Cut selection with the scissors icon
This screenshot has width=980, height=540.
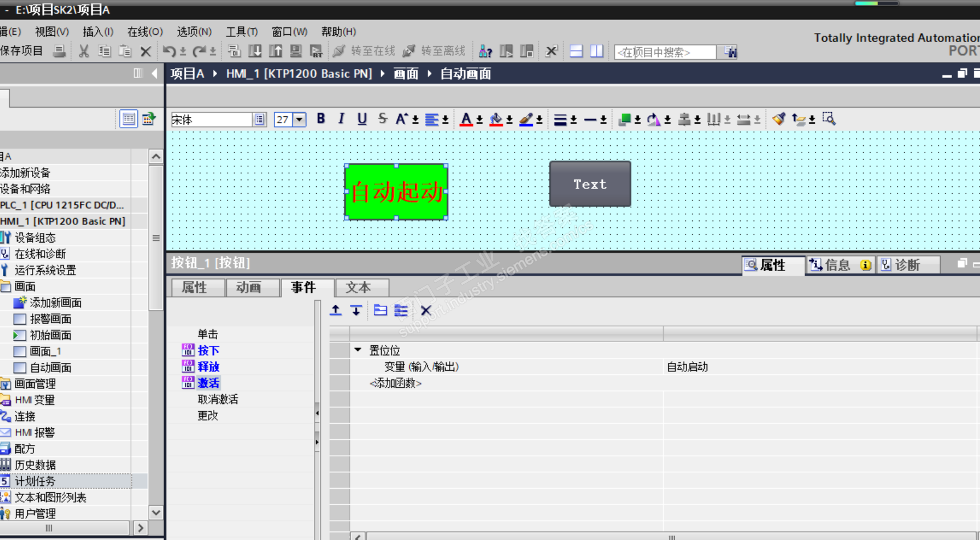click(x=84, y=51)
